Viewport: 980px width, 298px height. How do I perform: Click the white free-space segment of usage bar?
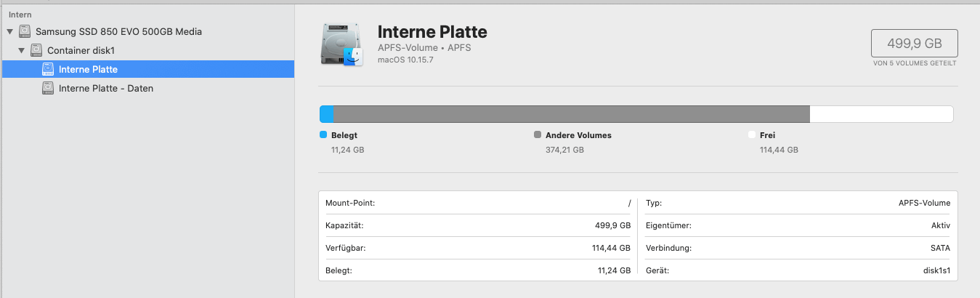click(x=880, y=114)
